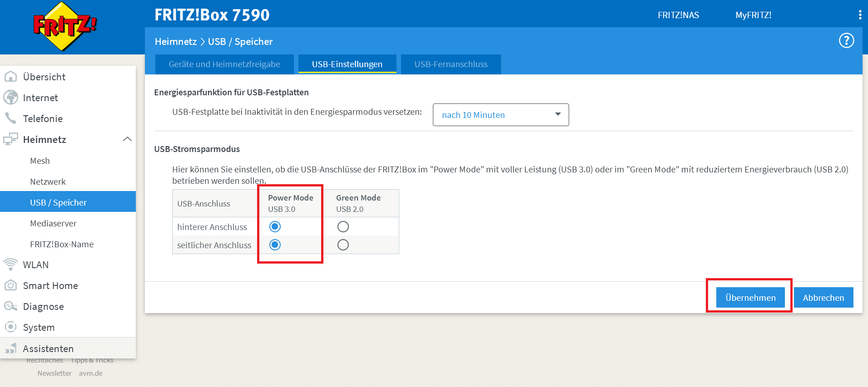Click the Übernehmen button
This screenshot has width=868, height=387.
(750, 298)
